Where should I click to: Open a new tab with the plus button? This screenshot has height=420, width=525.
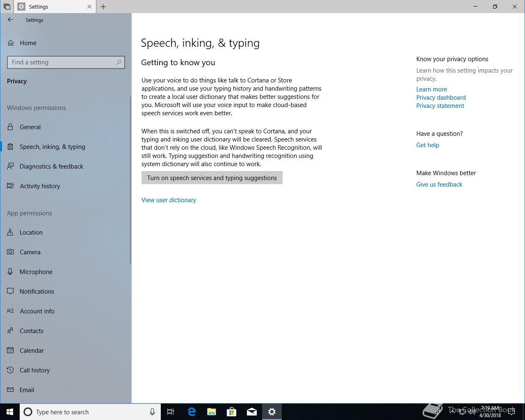(x=103, y=7)
